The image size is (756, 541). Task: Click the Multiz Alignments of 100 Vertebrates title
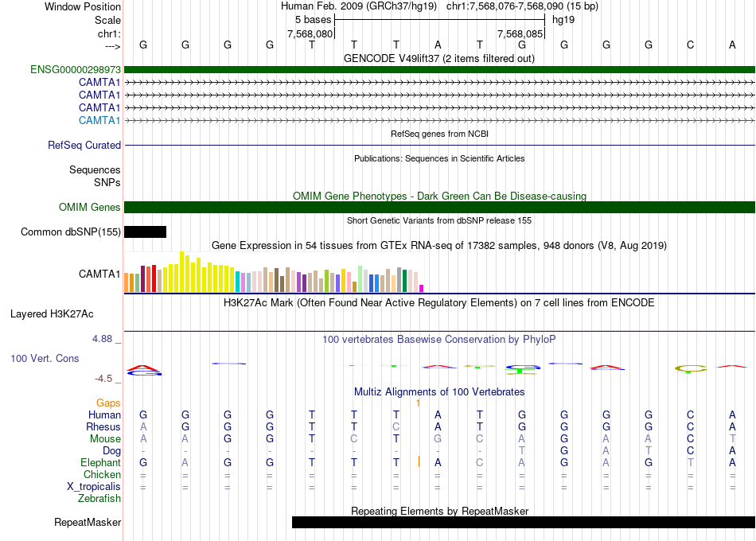point(439,392)
